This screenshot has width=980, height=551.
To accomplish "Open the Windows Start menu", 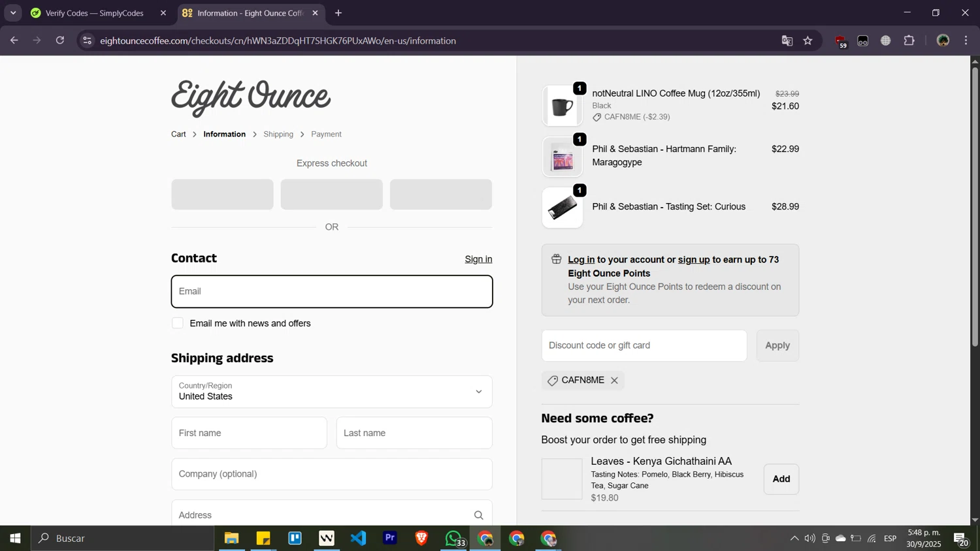I will tap(15, 538).
